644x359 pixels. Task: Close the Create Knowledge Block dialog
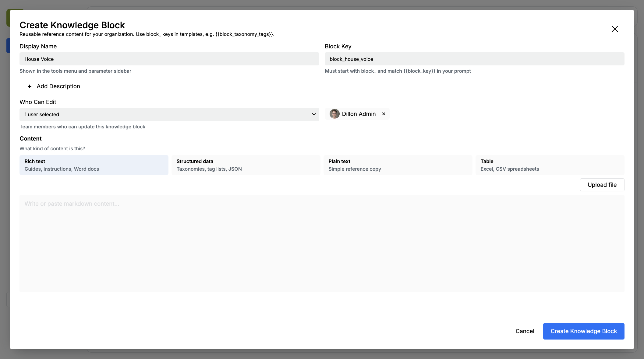(x=615, y=29)
